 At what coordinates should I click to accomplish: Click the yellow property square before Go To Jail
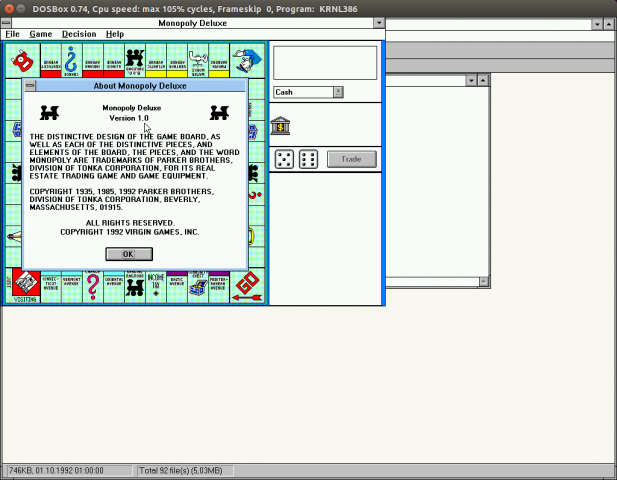[x=219, y=61]
